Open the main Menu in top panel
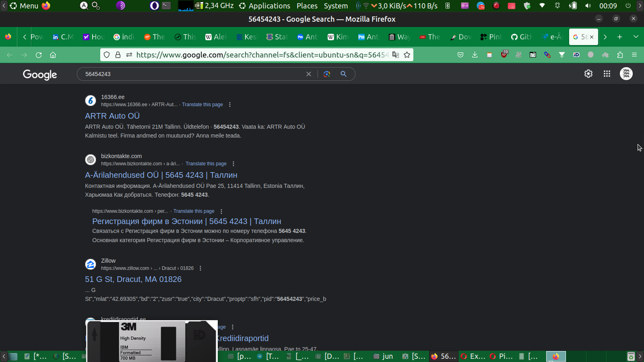The height and width of the screenshot is (362, 644). 24,6
